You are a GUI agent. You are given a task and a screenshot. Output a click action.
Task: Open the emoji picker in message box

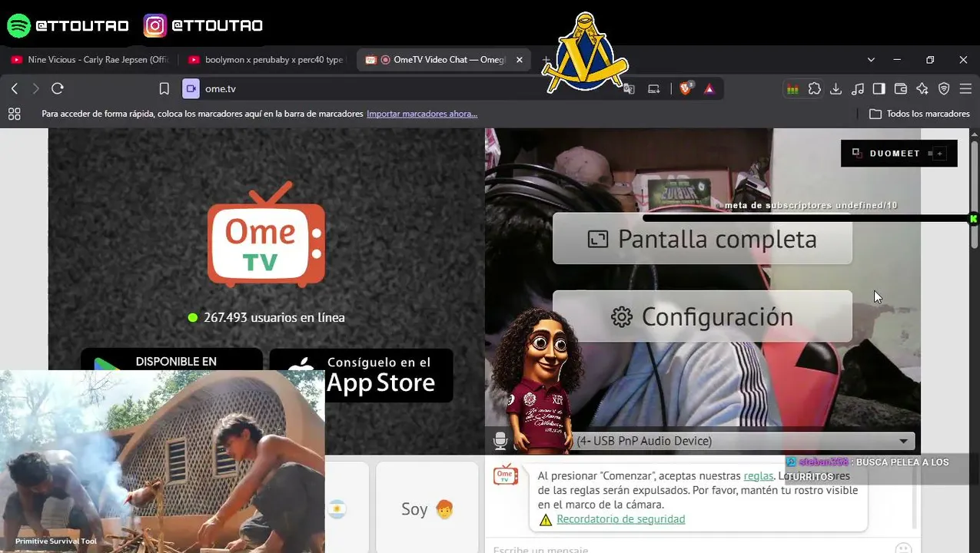click(903, 548)
